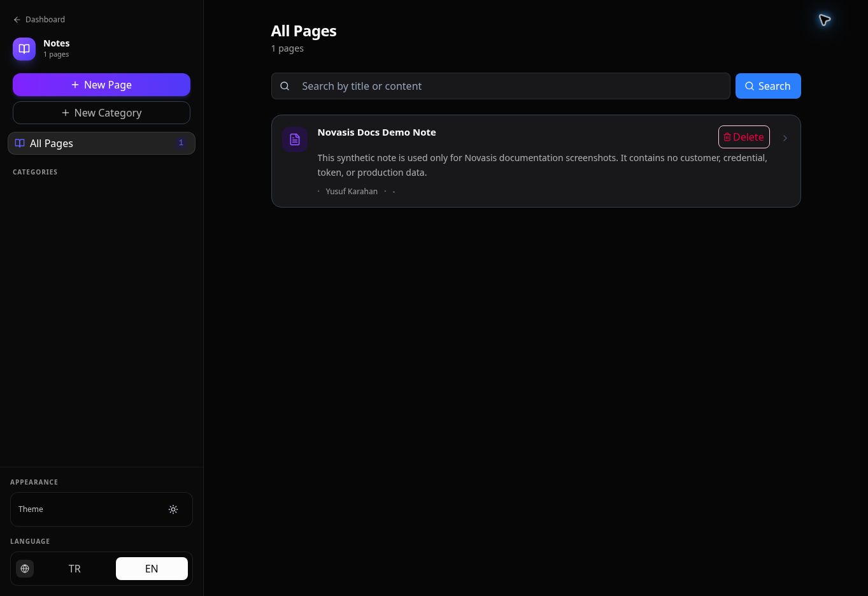
Task: Open the All Pages sidebar item
Action: (101, 143)
